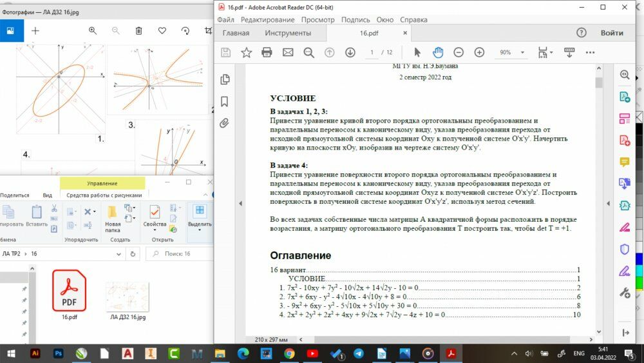The height and width of the screenshot is (363, 644).
Task: Star the document with the bookmark star icon
Action: tap(246, 52)
